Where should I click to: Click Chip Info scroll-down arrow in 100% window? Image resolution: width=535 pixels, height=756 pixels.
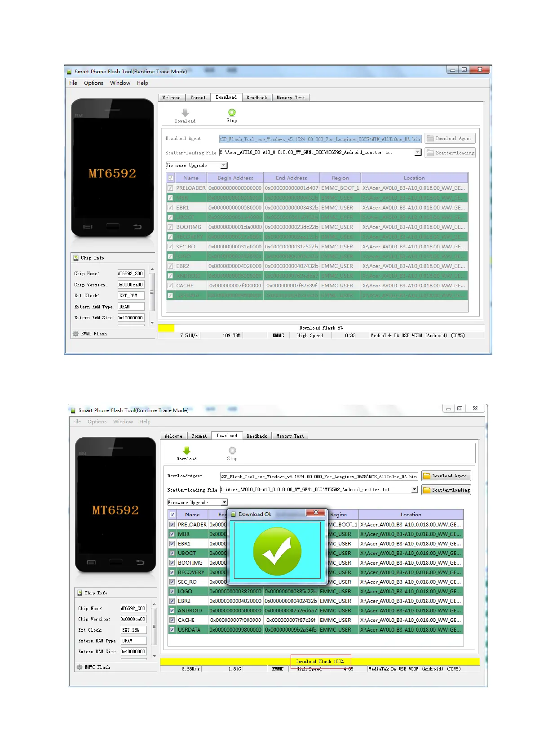(155, 656)
